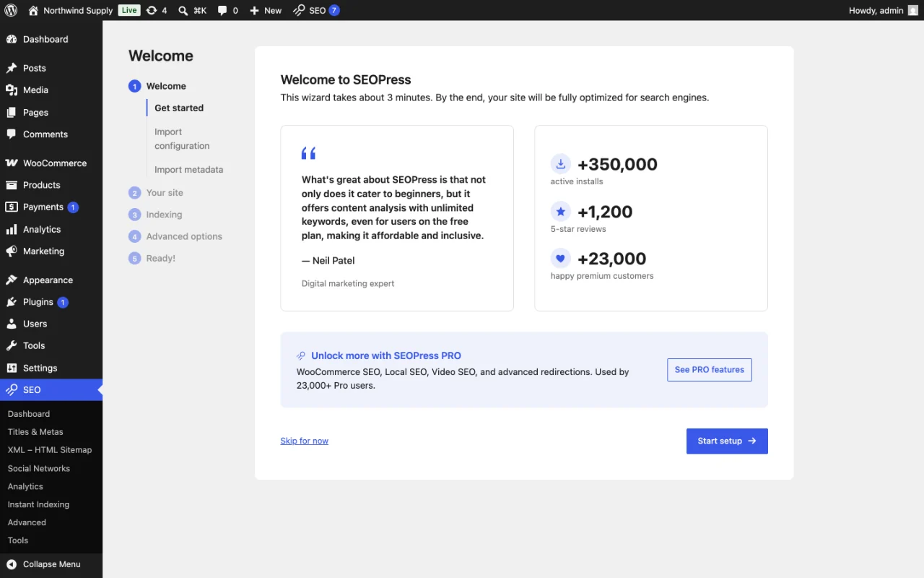This screenshot has height=578, width=924.
Task: Open Comments in sidebar
Action: pyautogui.click(x=51, y=134)
